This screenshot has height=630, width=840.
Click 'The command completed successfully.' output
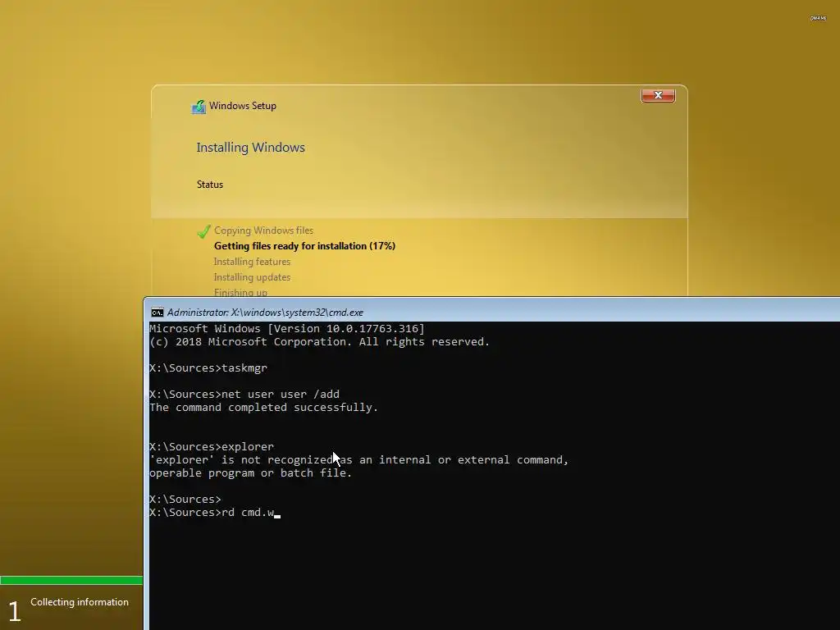tap(263, 407)
